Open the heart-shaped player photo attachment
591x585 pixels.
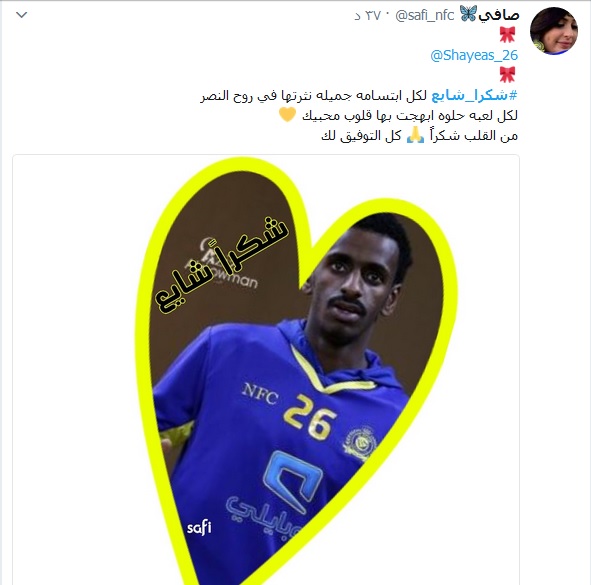tap(266, 369)
